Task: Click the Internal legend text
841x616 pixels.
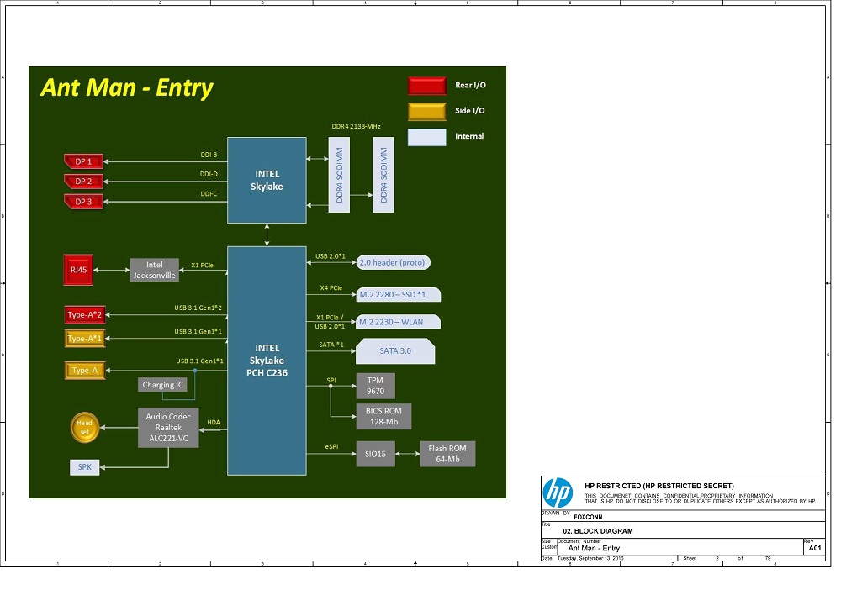Action: point(469,136)
